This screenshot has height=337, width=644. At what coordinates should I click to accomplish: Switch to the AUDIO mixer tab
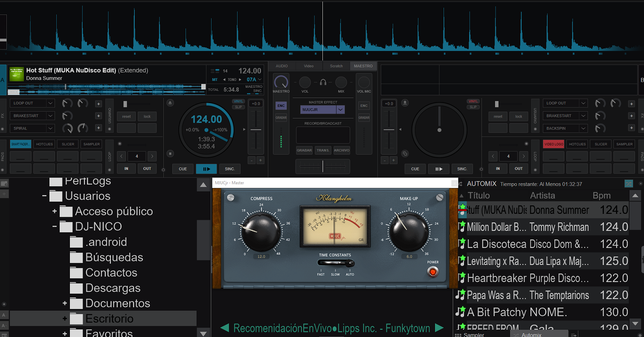(x=282, y=66)
